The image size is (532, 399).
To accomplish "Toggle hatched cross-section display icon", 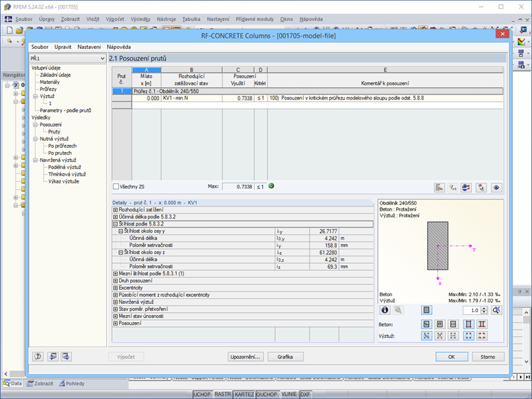I will [426, 310].
